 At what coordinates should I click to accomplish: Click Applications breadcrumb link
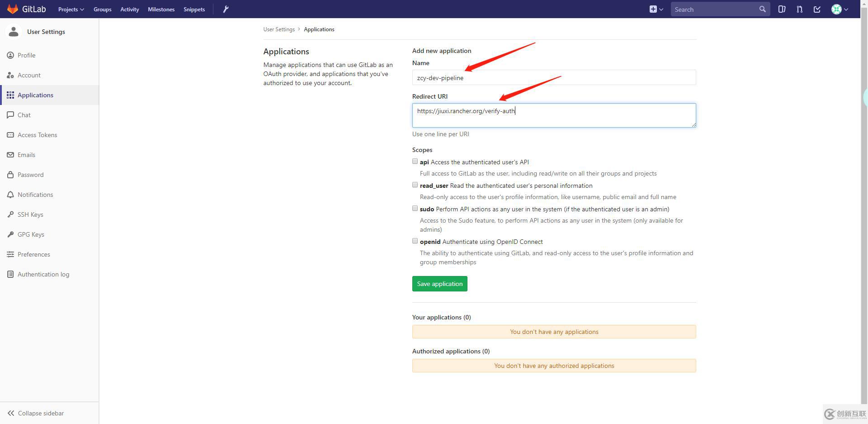319,29
